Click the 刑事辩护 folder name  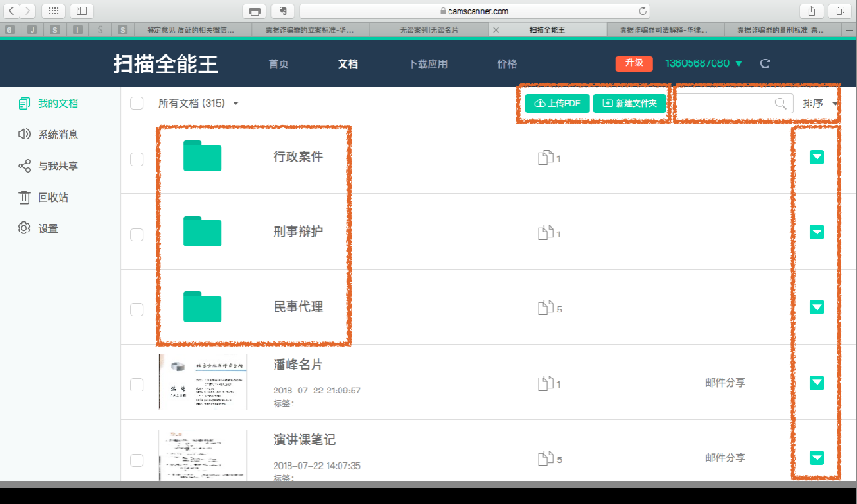(x=299, y=232)
